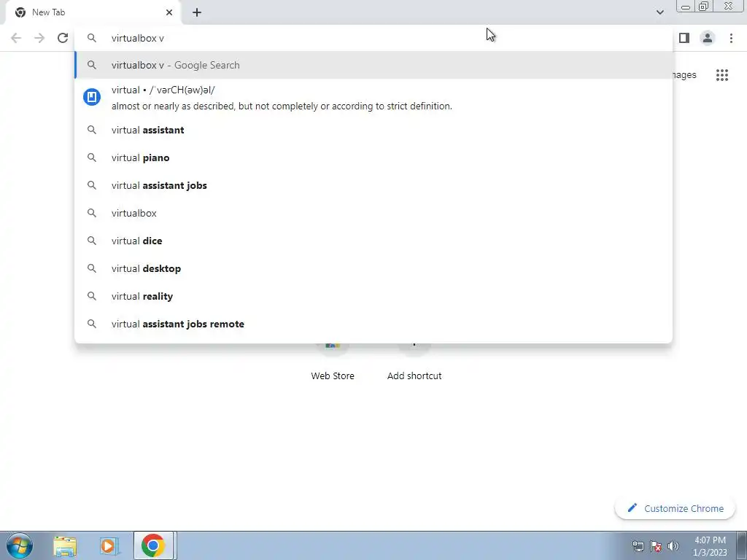Open the Windows Start orb
Image resolution: width=747 pixels, height=560 pixels.
point(20,545)
